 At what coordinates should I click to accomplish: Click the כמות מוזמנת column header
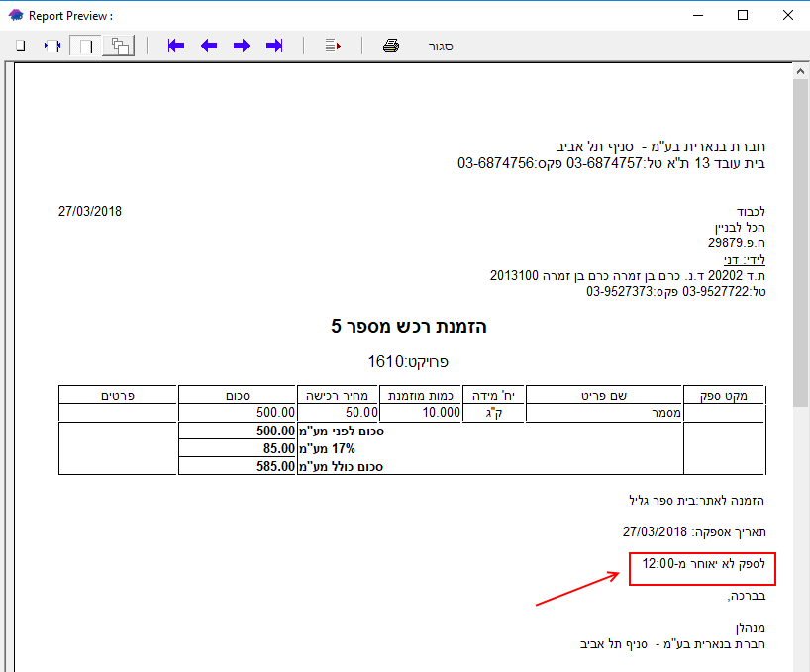click(x=421, y=395)
